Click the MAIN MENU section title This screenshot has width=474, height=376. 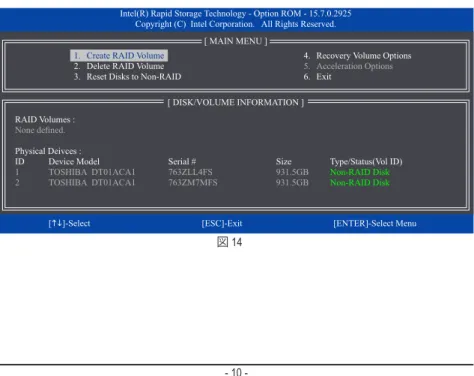[x=236, y=41]
